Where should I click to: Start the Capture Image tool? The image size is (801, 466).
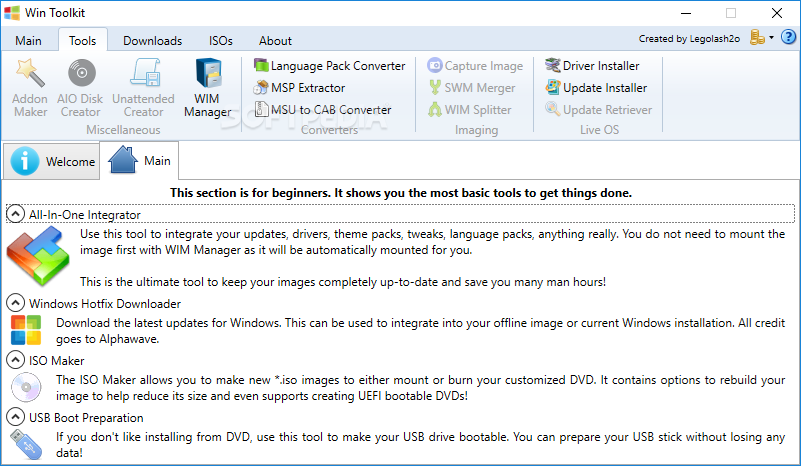pyautogui.click(x=476, y=66)
